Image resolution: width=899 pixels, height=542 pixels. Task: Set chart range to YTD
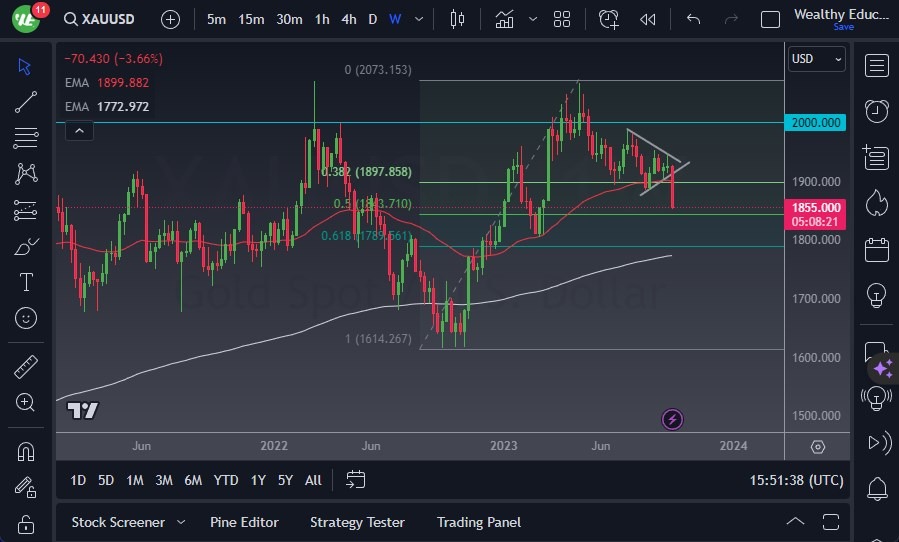click(226, 480)
